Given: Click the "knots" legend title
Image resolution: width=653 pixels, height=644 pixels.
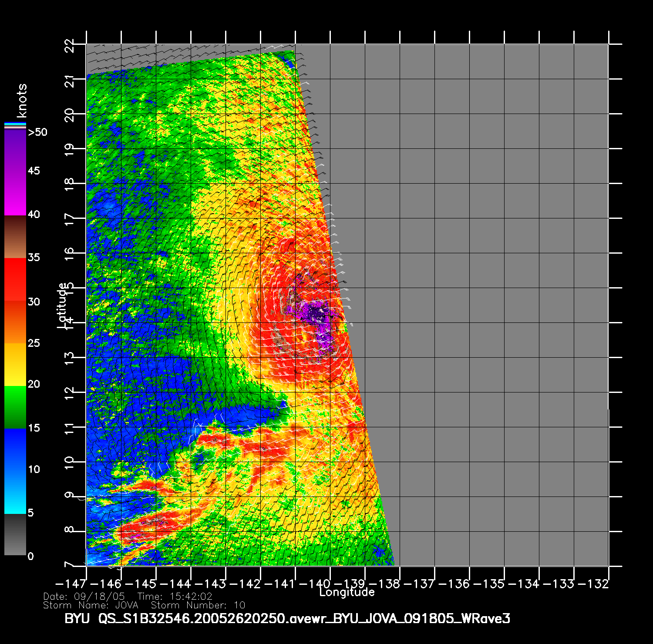Looking at the screenshot, I should pyautogui.click(x=21, y=101).
